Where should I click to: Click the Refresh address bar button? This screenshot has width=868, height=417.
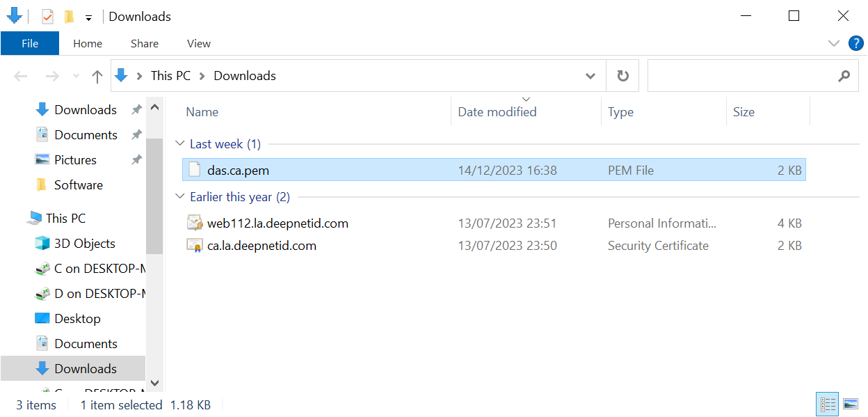[622, 76]
